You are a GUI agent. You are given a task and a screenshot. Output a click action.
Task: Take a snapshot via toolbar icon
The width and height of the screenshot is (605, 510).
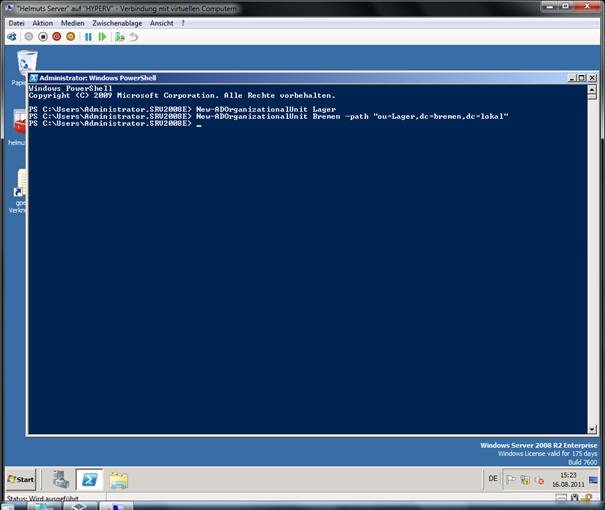point(119,37)
